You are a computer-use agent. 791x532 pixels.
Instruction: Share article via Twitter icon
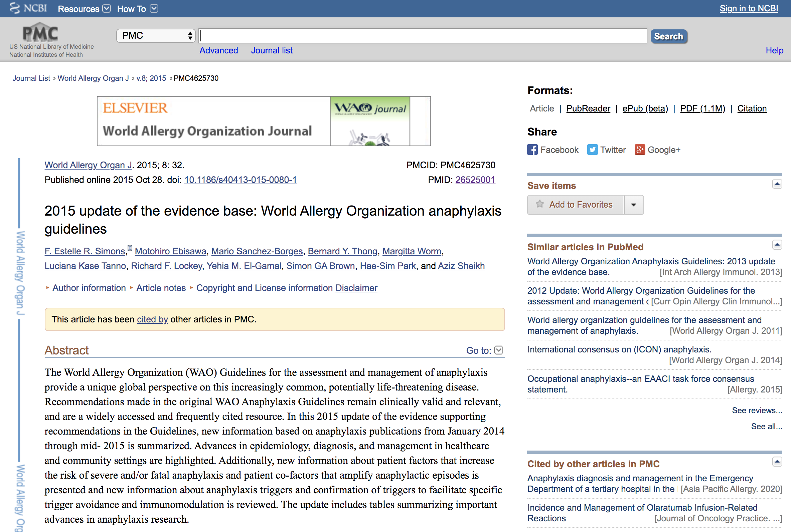[592, 150]
